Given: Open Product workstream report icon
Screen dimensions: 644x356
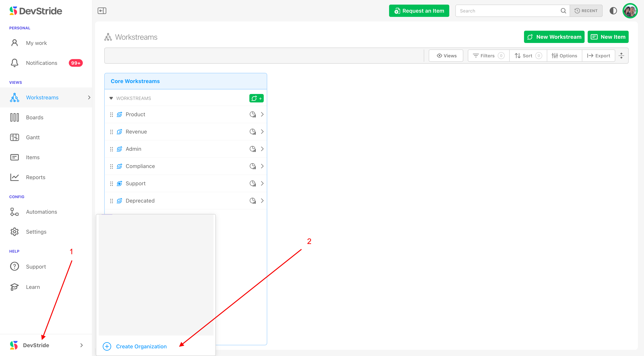Looking at the screenshot, I should click(x=253, y=114).
